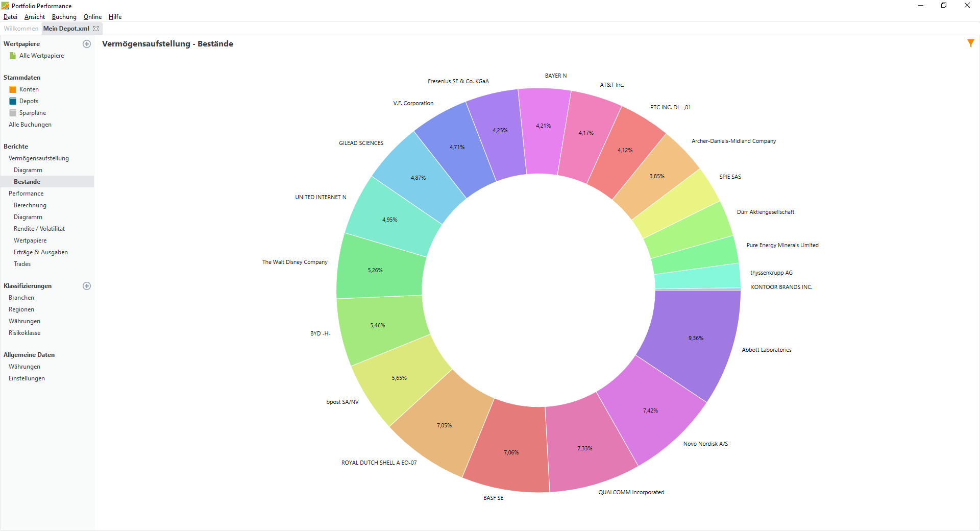Click the United Internet 4,95% segment
The image size is (980, 531).
point(390,220)
